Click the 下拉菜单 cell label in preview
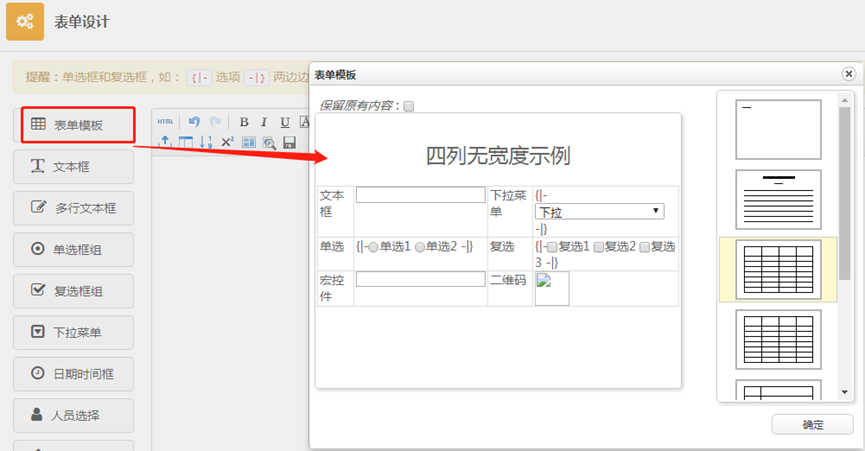The width and height of the screenshot is (865, 451). (508, 203)
